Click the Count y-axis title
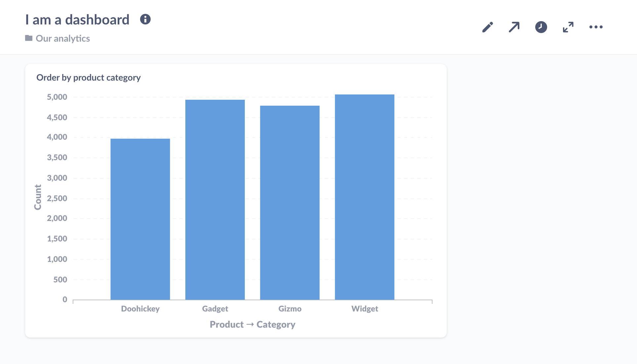 38,197
